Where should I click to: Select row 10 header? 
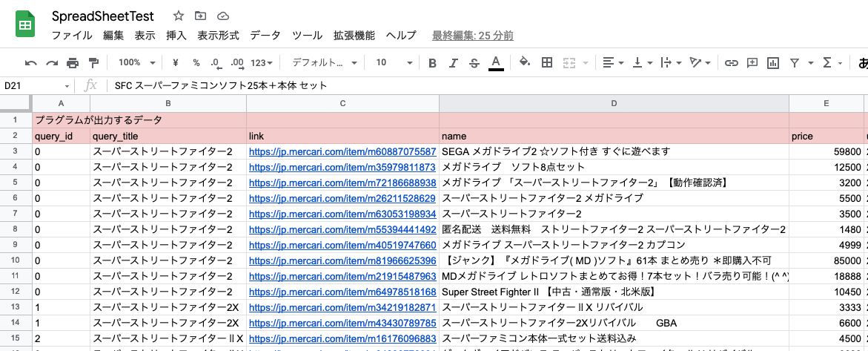click(x=16, y=260)
